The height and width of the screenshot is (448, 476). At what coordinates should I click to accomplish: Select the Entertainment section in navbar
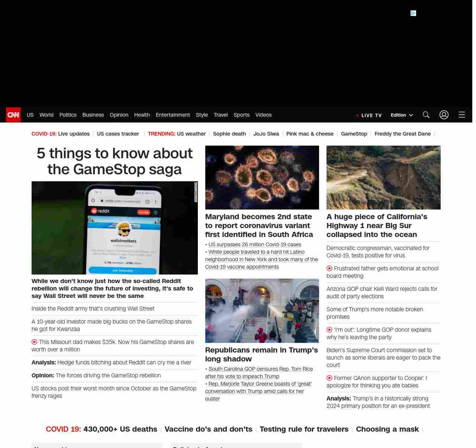[173, 115]
